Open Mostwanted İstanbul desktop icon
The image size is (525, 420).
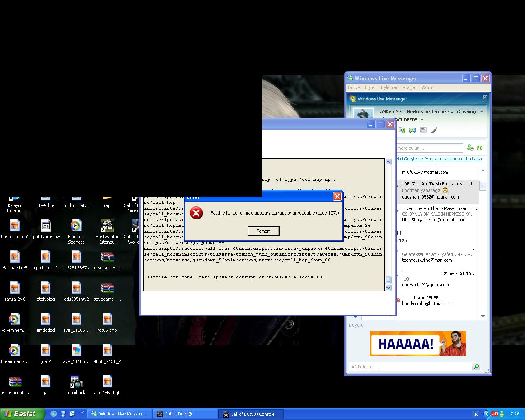[107, 232]
